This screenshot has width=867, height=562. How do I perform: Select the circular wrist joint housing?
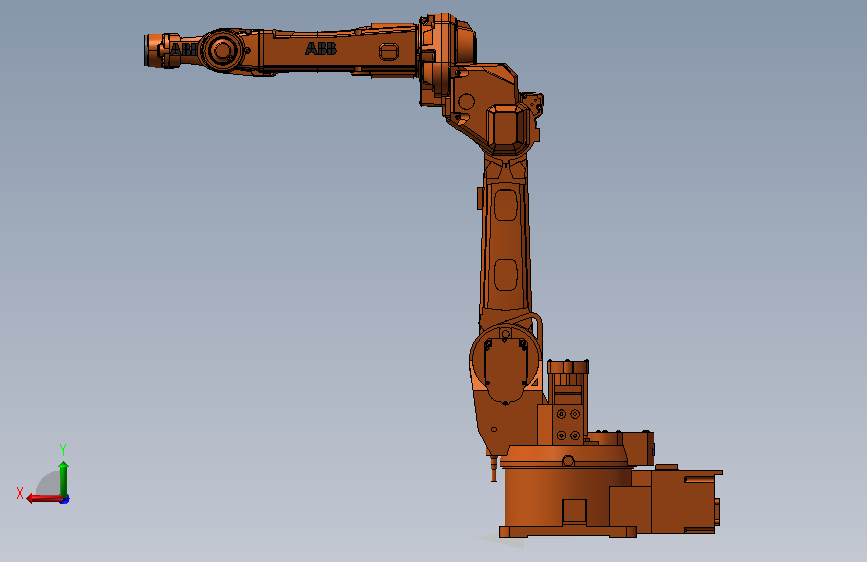[x=222, y=50]
